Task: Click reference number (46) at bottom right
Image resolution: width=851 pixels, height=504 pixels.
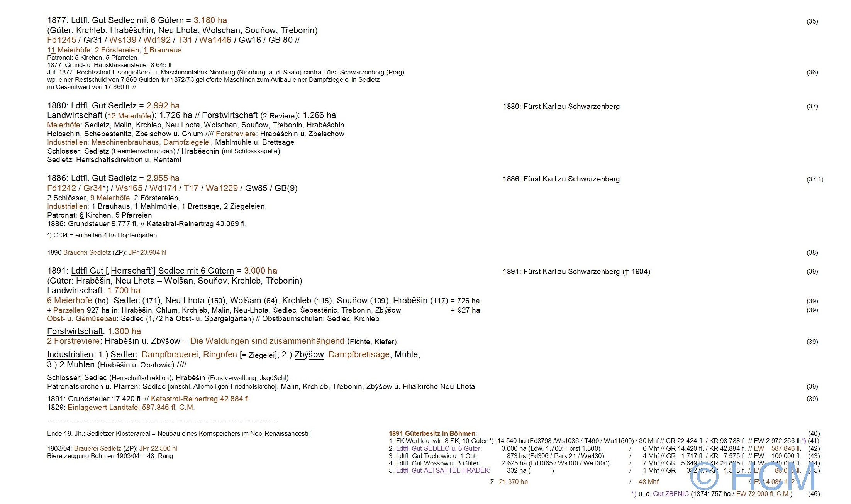Action: (814, 494)
